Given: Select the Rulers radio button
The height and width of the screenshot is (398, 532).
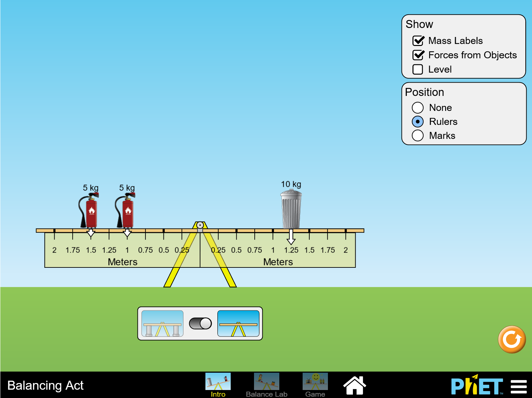Looking at the screenshot, I should [x=417, y=122].
